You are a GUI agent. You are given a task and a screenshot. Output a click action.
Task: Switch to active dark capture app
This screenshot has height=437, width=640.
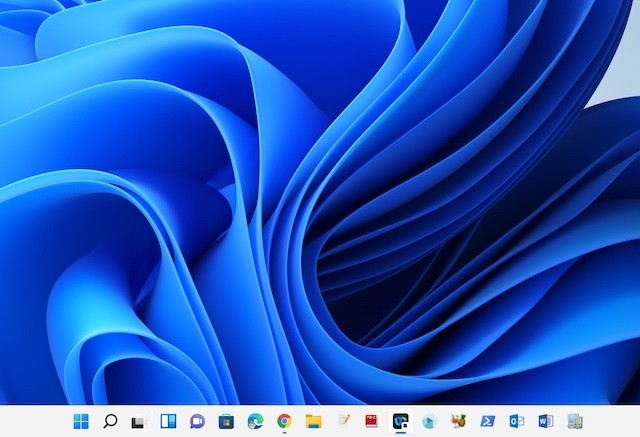[x=400, y=421]
